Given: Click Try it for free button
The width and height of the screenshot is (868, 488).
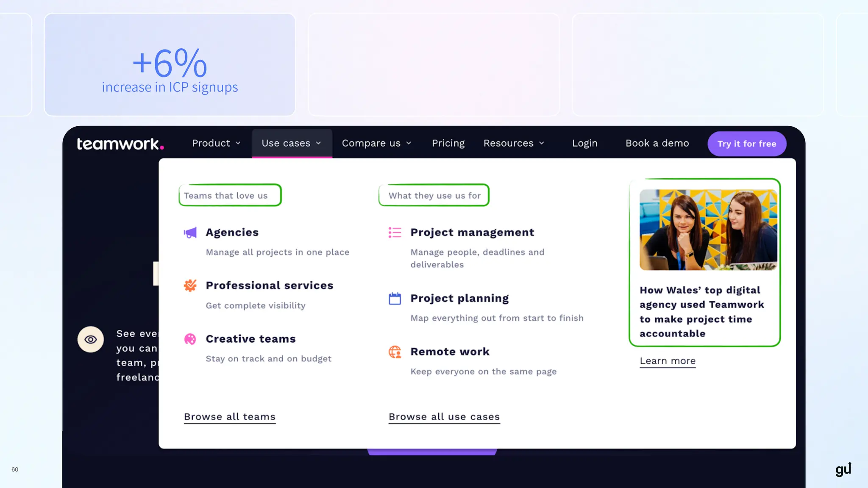Looking at the screenshot, I should (747, 144).
